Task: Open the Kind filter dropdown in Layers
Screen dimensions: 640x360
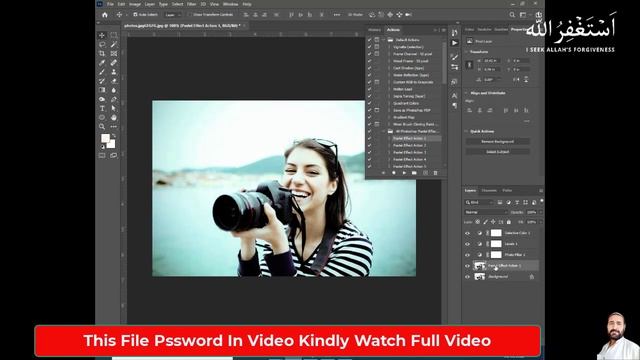Action: tap(479, 202)
